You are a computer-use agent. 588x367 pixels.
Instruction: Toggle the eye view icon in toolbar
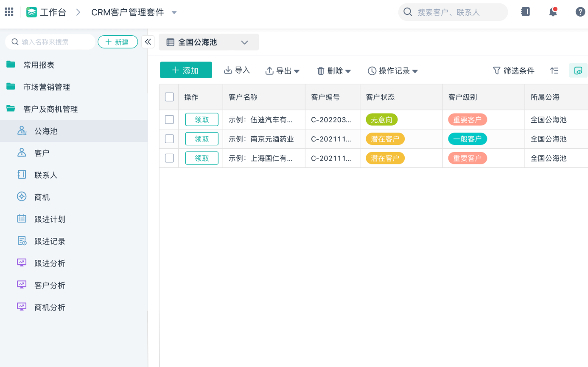578,71
